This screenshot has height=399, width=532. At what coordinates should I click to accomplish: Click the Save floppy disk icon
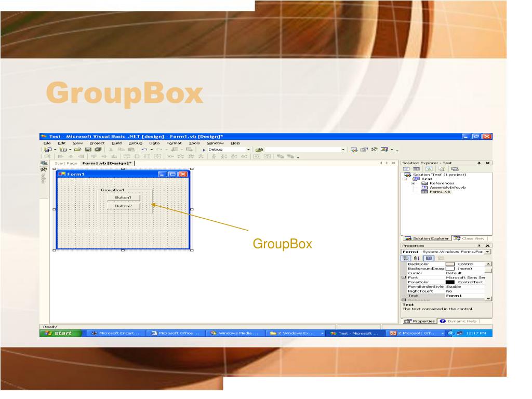click(x=88, y=150)
